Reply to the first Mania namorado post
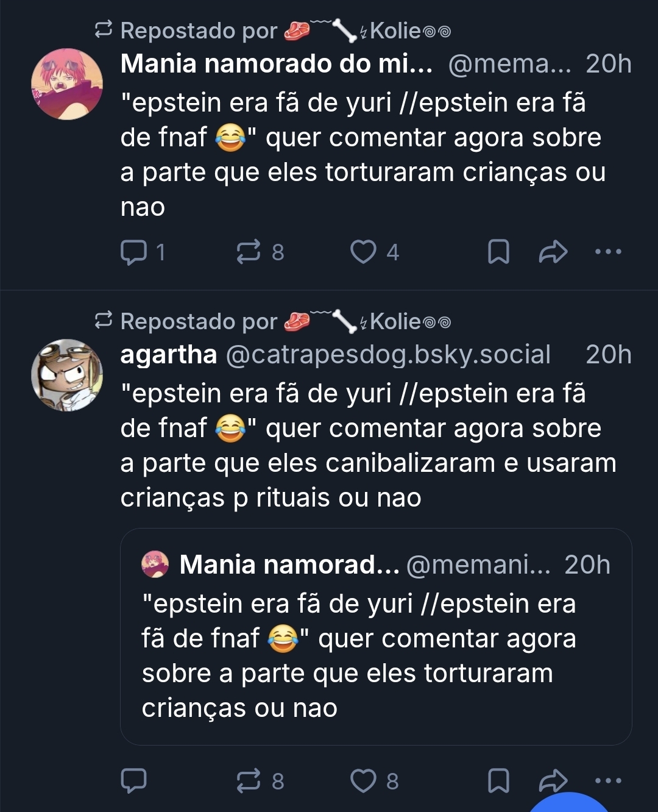 (134, 252)
